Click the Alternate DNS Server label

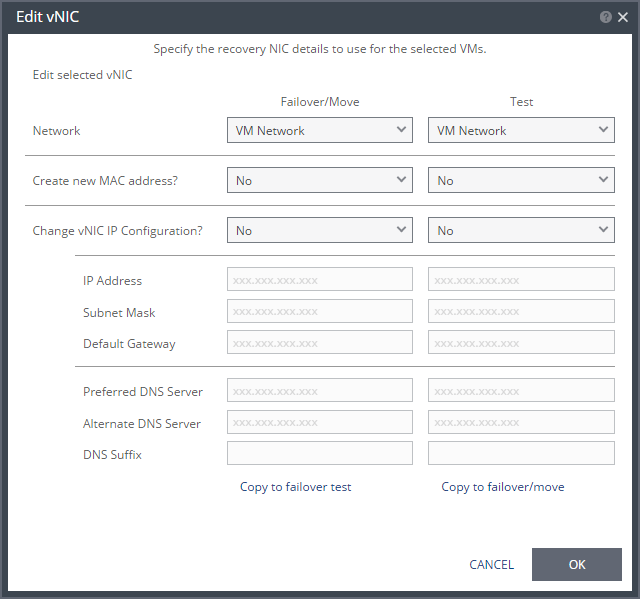142,424
